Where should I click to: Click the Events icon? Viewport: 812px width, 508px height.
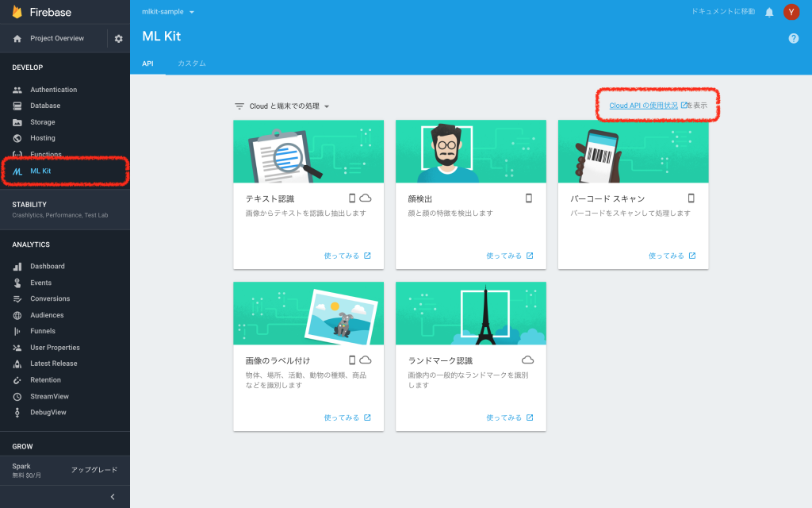(x=17, y=283)
